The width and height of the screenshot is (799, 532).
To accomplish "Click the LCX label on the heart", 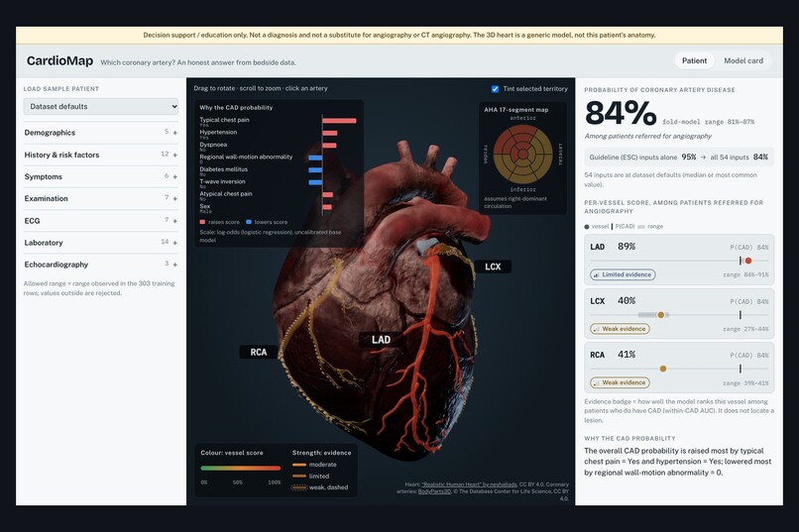I will click(493, 266).
